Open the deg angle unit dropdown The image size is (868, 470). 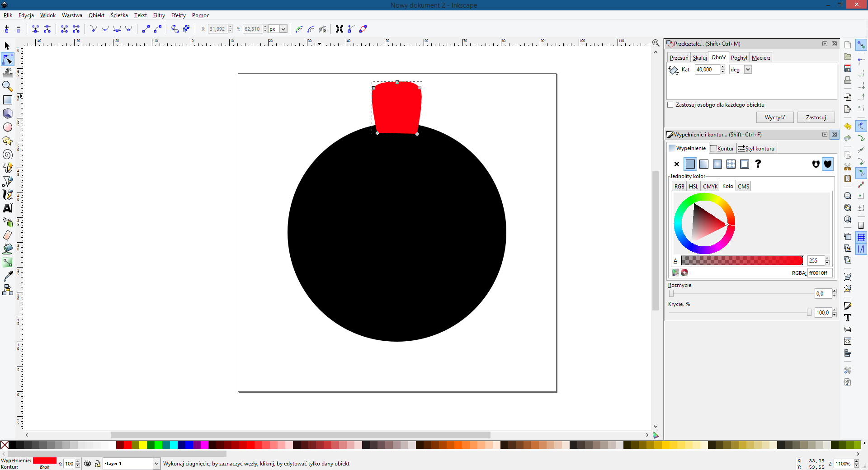point(748,70)
